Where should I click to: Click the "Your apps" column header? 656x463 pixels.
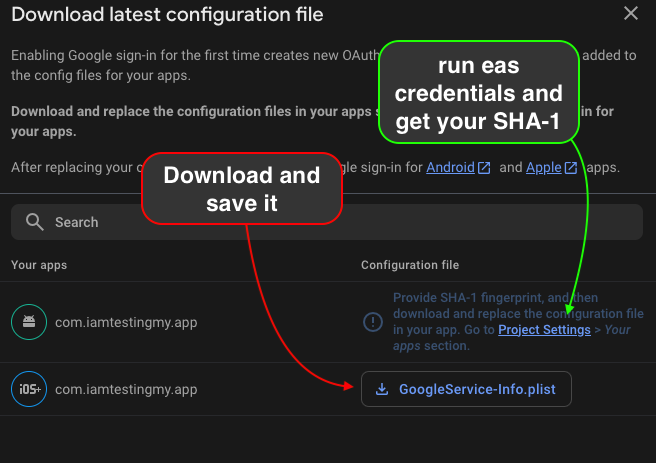click(x=39, y=265)
